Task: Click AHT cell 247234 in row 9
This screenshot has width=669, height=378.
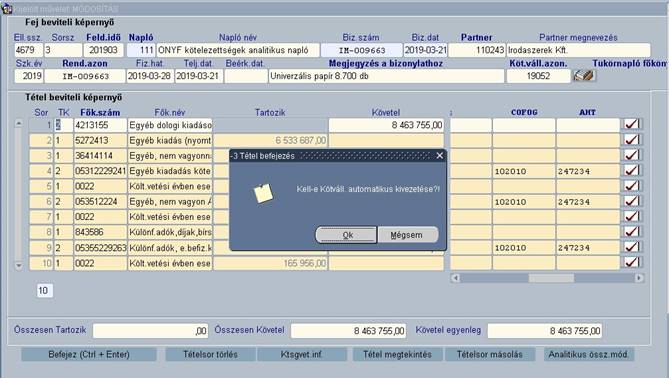Action: [588, 248]
